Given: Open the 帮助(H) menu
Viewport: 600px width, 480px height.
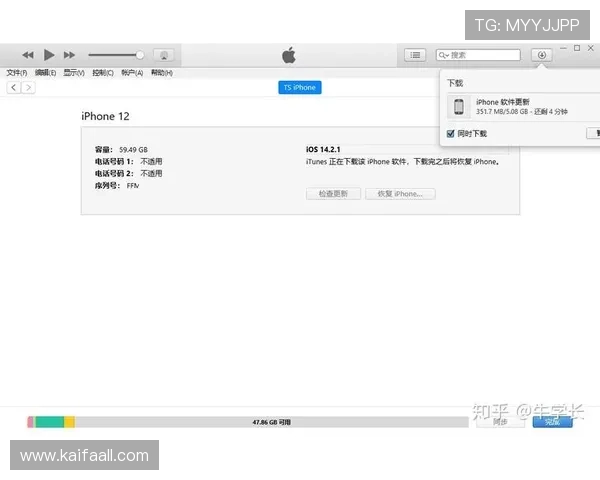Looking at the screenshot, I should pos(161,73).
